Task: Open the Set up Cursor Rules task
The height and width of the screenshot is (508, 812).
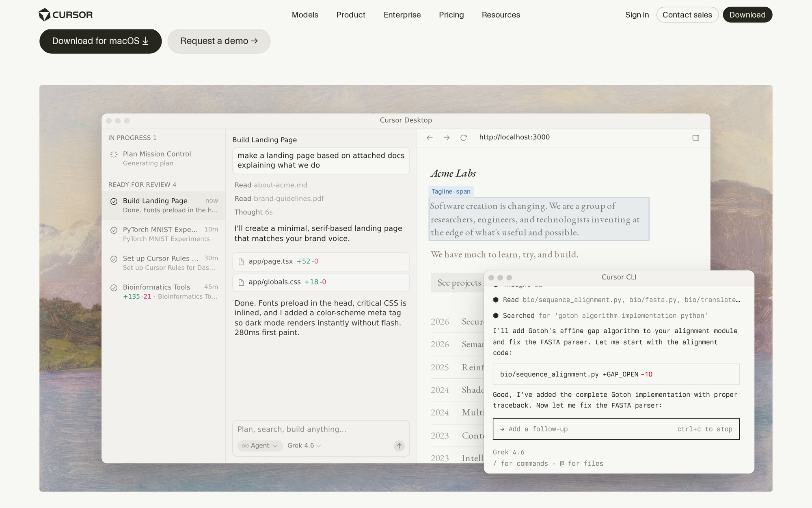Action: coord(163,263)
